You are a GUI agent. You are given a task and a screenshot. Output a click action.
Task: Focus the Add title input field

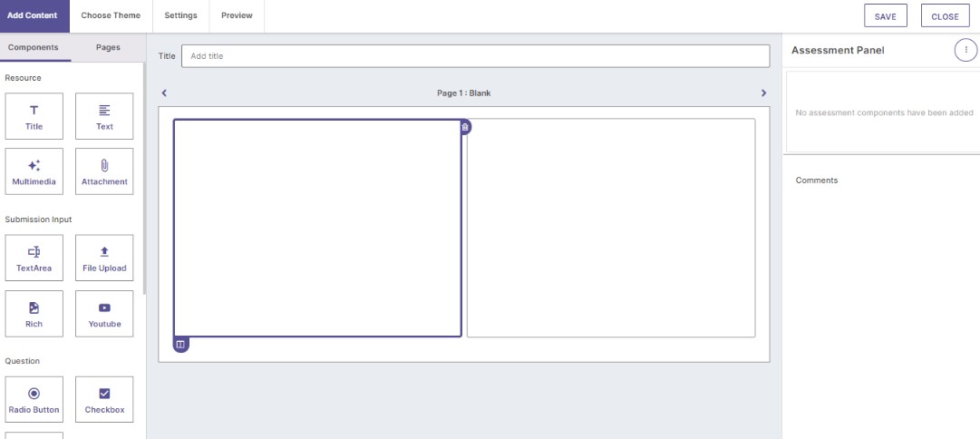(x=476, y=56)
